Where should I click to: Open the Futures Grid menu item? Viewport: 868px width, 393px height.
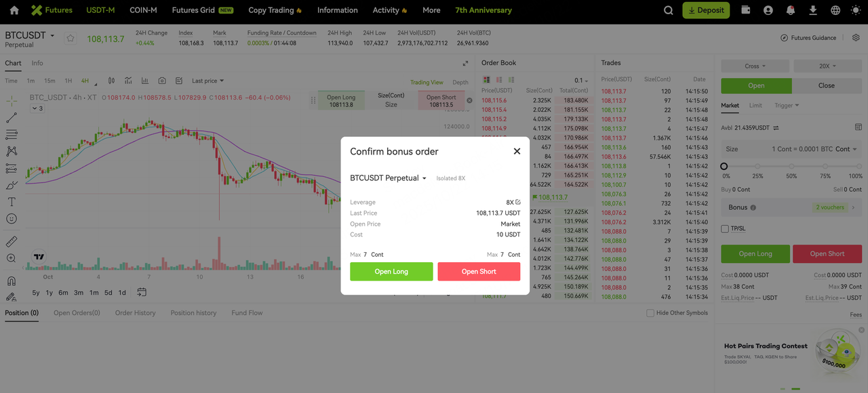click(x=203, y=10)
